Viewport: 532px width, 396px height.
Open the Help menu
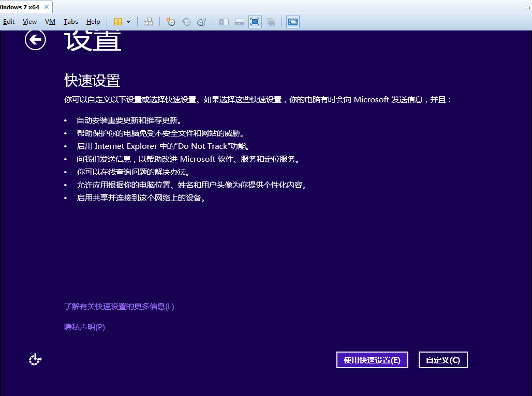click(93, 22)
